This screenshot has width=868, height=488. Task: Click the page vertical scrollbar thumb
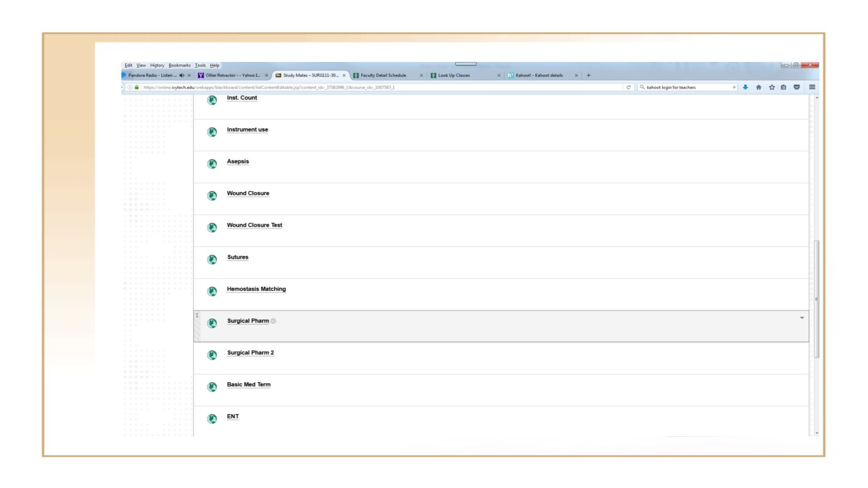816,298
